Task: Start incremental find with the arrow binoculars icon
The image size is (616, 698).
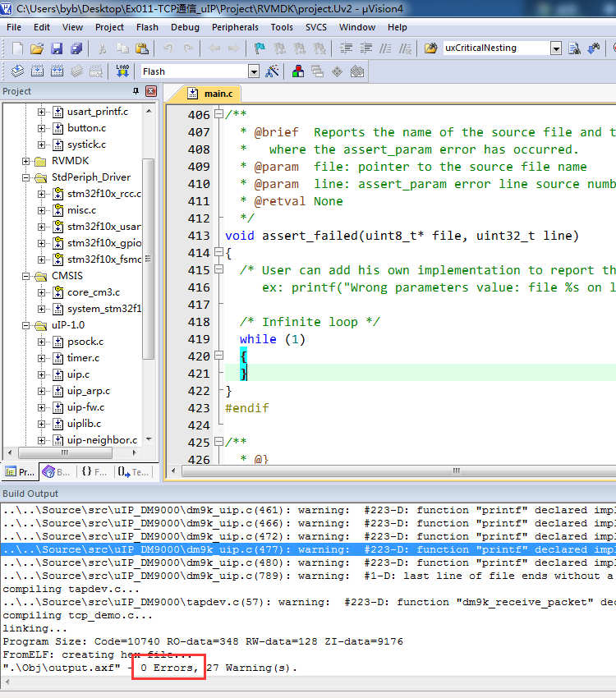Action: coord(594,48)
